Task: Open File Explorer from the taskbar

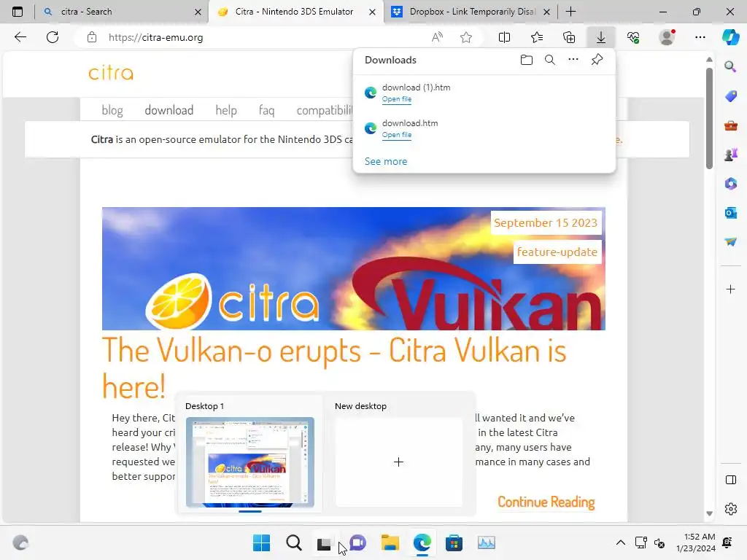Action: (390, 542)
